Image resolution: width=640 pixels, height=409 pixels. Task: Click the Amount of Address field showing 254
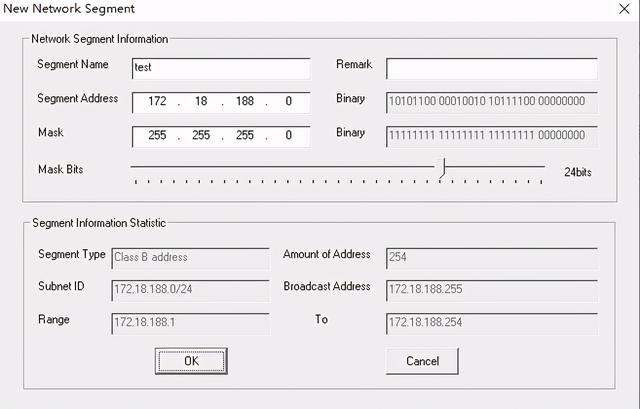(492, 258)
